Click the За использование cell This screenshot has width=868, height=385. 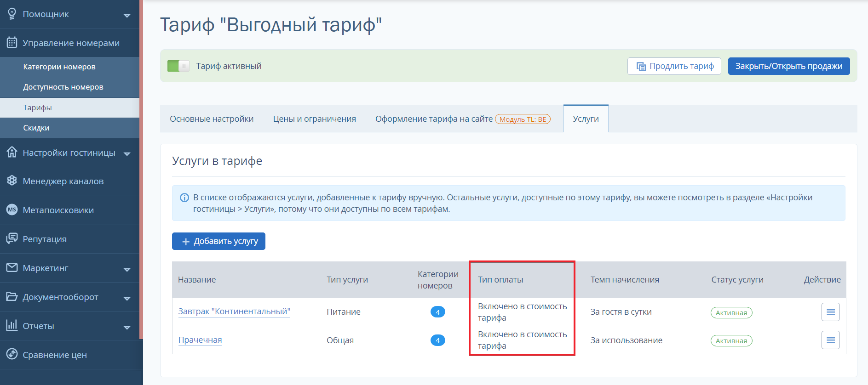point(627,340)
